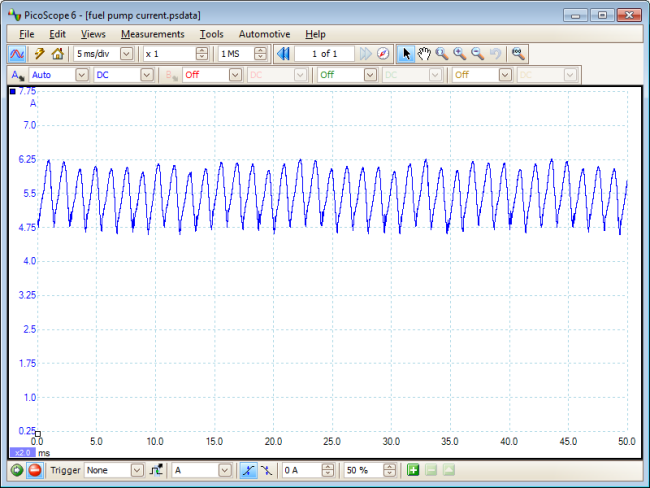Click the x2.0 axis zoom indicator
Image resolution: width=650 pixels, height=488 pixels.
click(x=22, y=452)
